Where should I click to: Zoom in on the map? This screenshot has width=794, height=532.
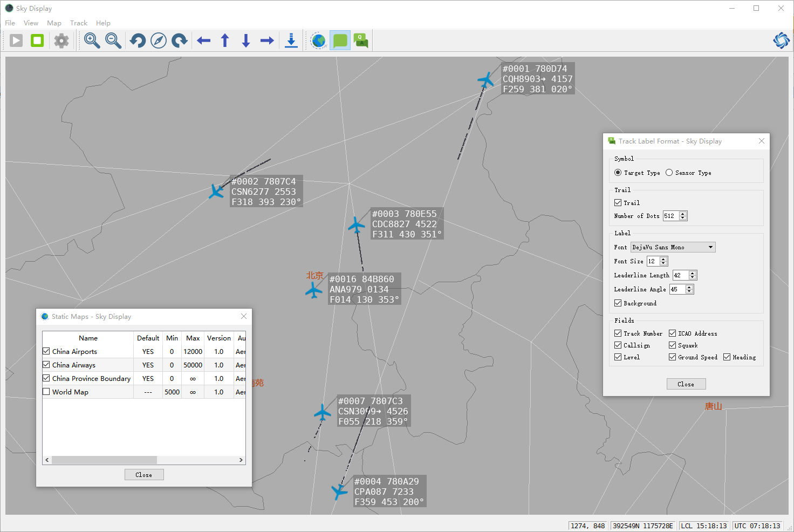[x=92, y=40]
